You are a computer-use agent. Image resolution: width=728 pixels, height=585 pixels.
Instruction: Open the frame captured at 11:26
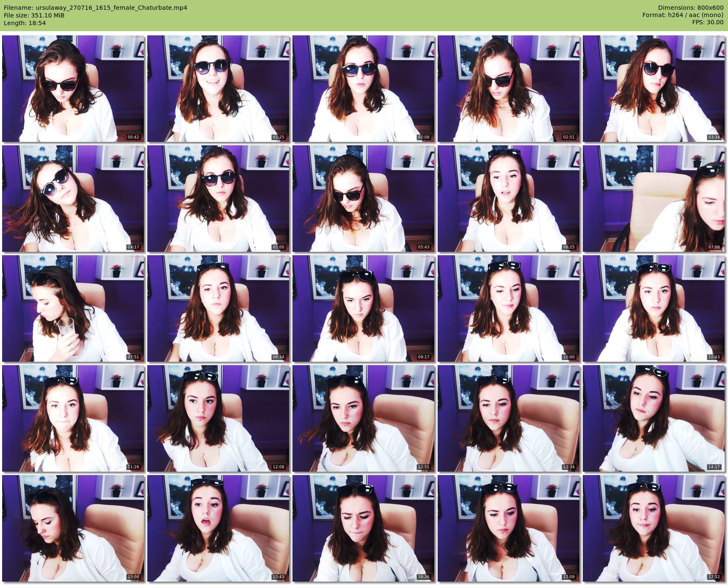click(73, 418)
